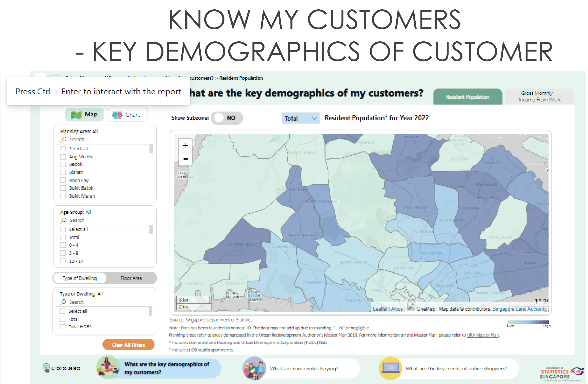588x384 pixels.
Task: Open the Singapore Land Authority link
Action: (519, 309)
